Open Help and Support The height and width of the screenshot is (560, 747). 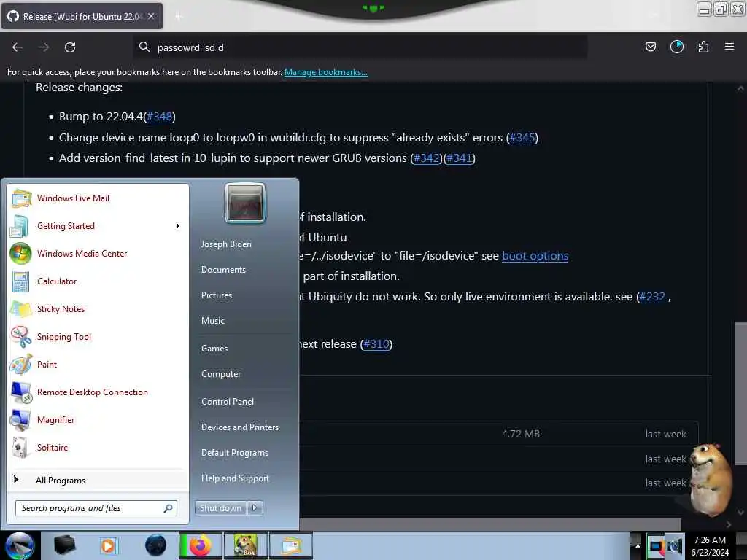(x=235, y=478)
